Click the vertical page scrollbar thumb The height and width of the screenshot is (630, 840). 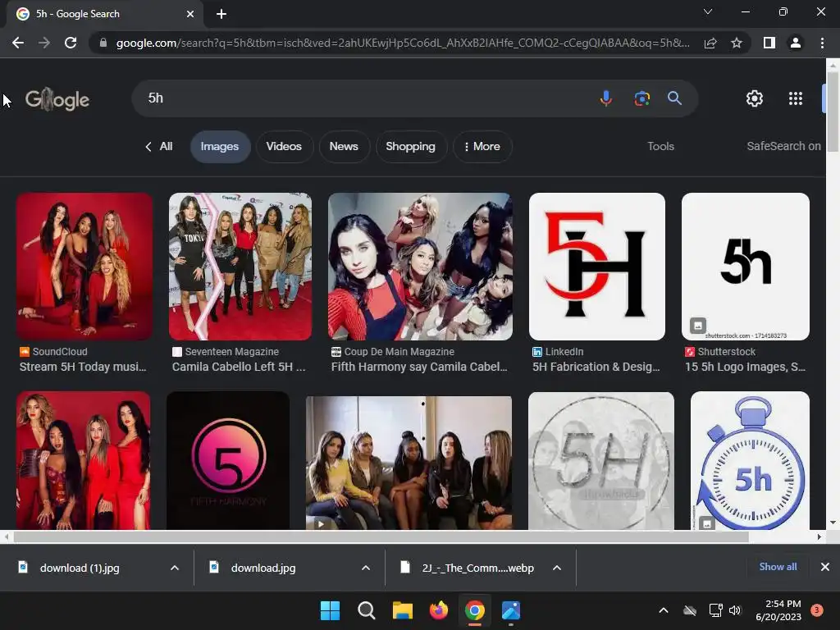tap(833, 111)
